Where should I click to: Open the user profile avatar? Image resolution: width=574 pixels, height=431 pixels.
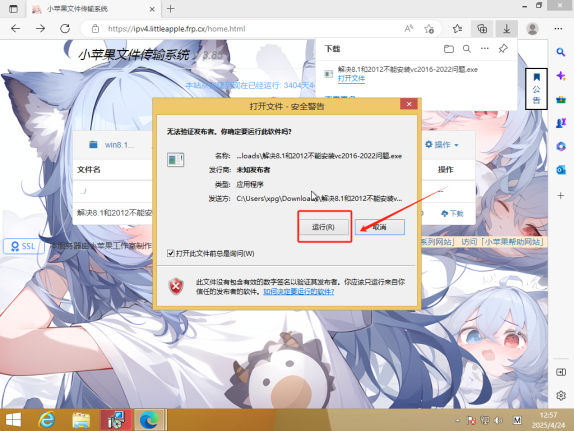[x=532, y=29]
